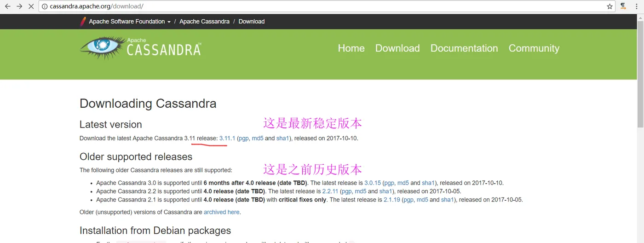Open md5 link for 3.11.1
The image size is (644, 243).
tap(258, 138)
